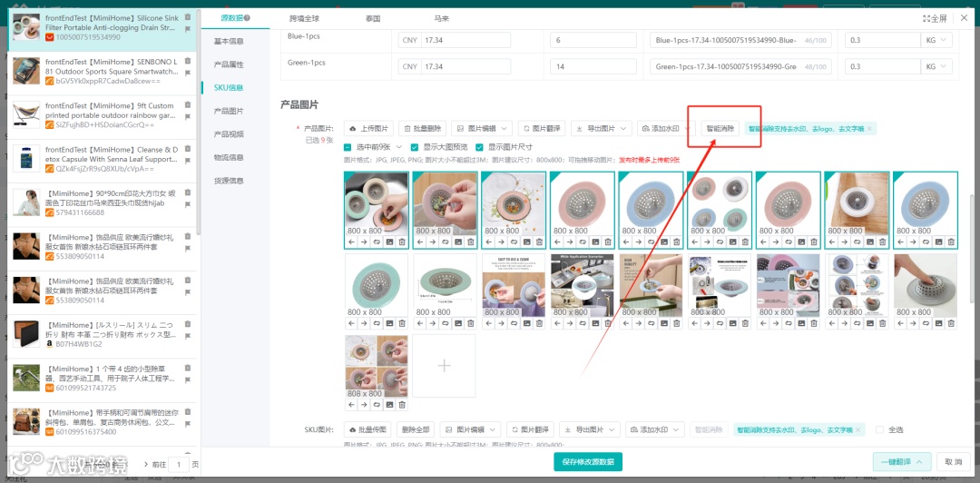
Task: Flag the SENBONO Outdoor Sports Smartwatch item
Action: pos(188,73)
